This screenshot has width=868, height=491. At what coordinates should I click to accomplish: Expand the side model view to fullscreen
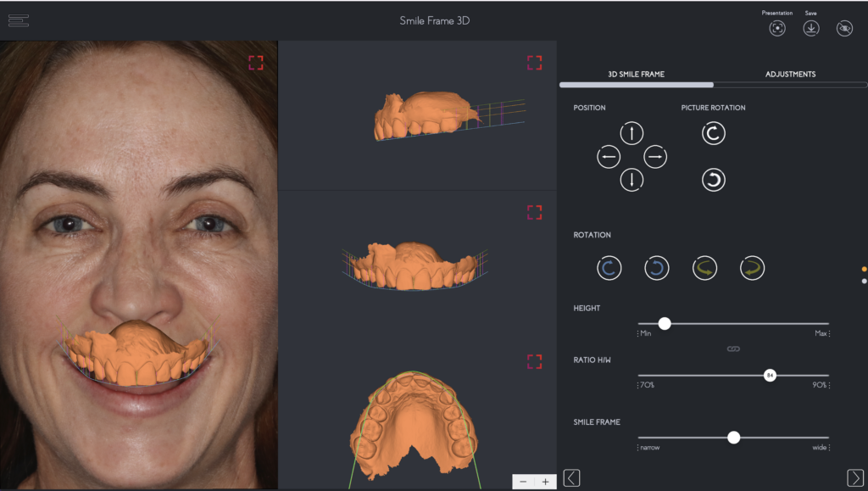tap(534, 63)
